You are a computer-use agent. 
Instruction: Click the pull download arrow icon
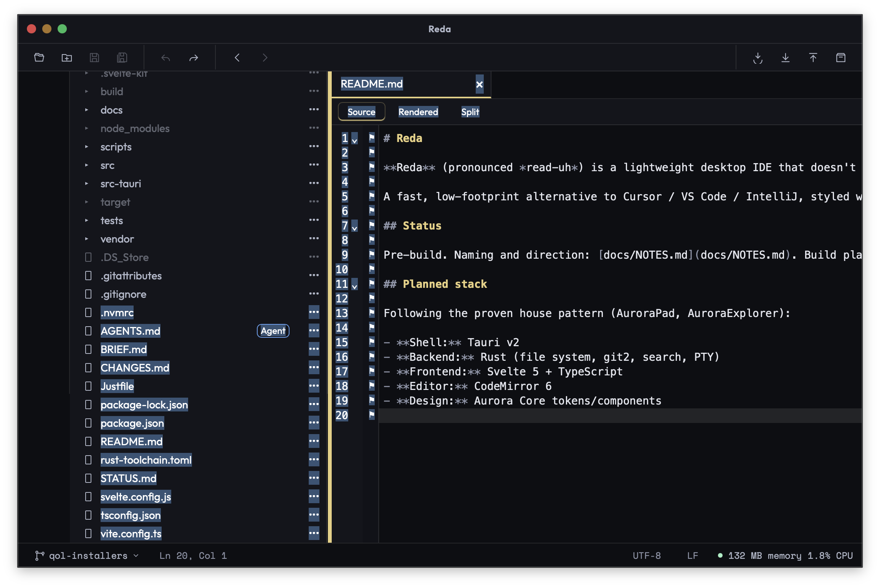786,58
